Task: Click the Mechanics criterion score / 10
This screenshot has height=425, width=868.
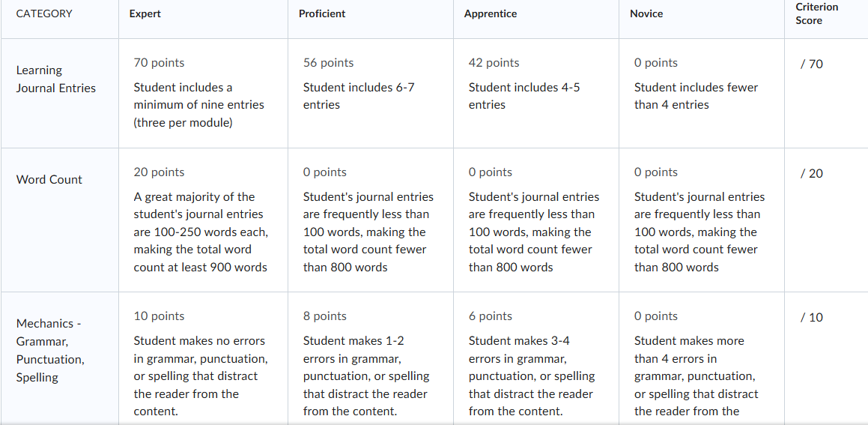Action: (812, 318)
